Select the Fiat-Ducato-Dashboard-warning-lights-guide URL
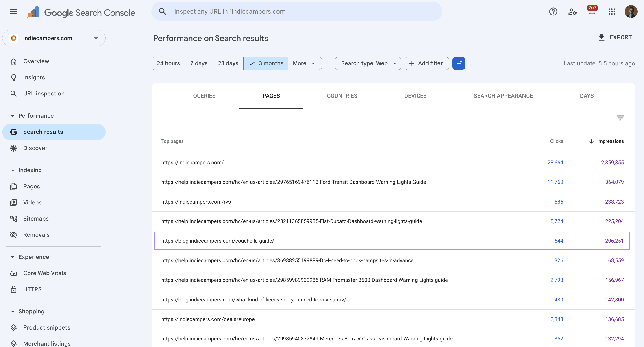Viewport: 644px width, 347px height. coord(292,221)
